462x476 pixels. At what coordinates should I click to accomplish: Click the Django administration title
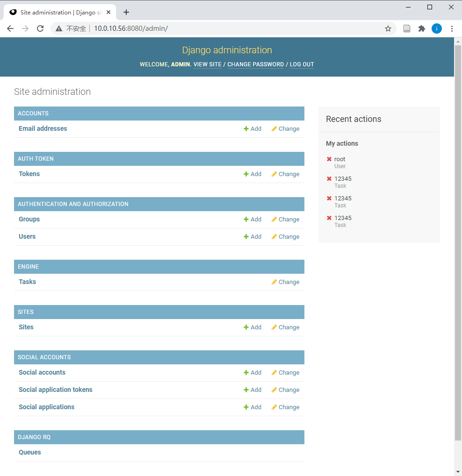click(x=227, y=50)
